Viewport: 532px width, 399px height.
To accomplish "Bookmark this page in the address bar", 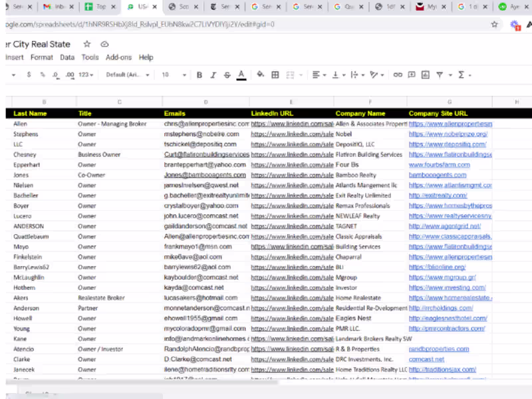I will (494, 24).
